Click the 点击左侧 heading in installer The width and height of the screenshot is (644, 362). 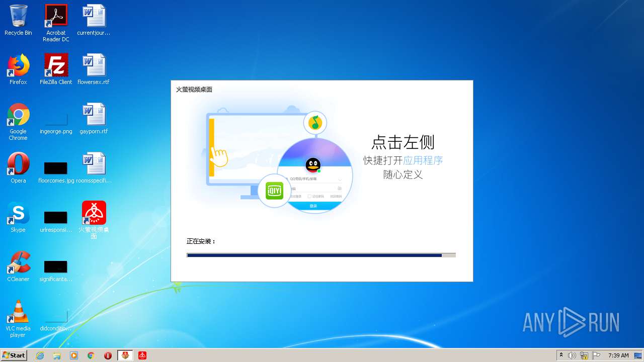[x=403, y=142]
